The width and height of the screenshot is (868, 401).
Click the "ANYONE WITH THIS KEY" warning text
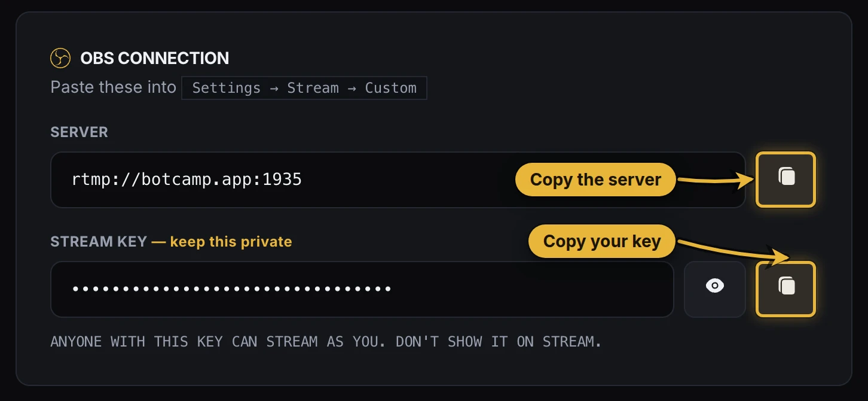325,342
